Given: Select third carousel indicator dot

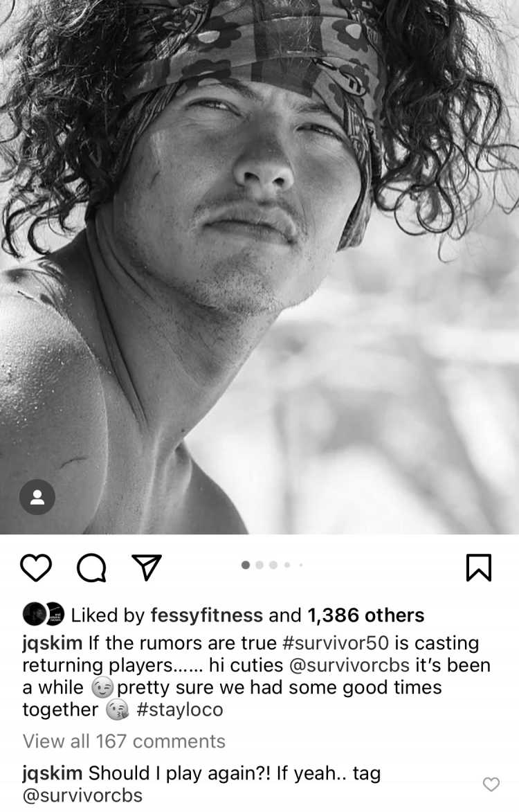Looking at the screenshot, I should click(x=273, y=564).
